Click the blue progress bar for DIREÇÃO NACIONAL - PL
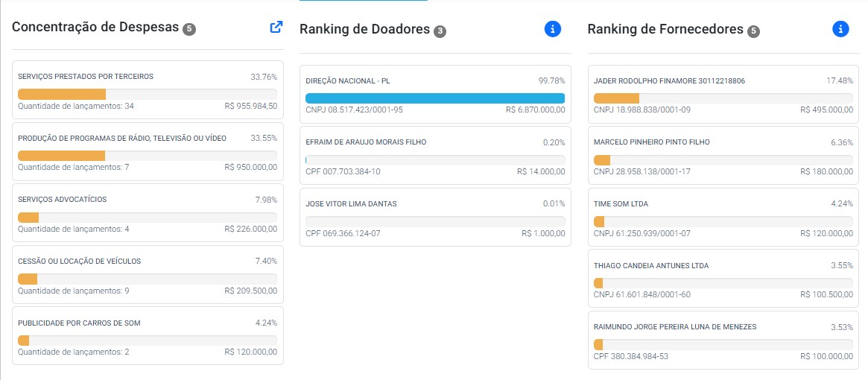Image resolution: width=868 pixels, height=380 pixels. coord(435,98)
